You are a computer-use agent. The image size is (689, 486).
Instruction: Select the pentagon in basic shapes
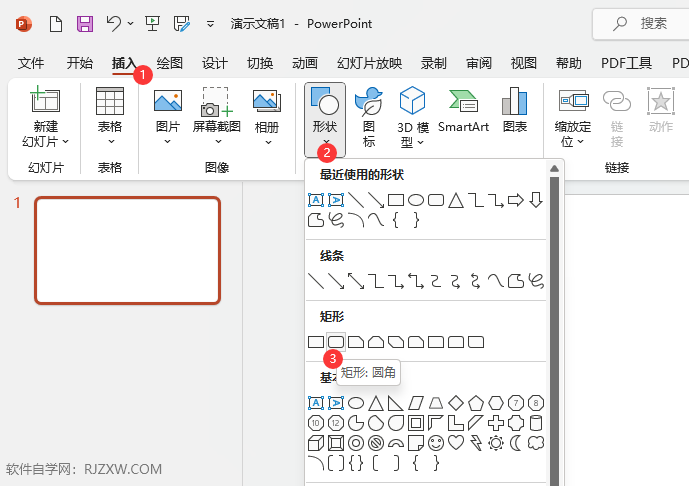(x=476, y=403)
